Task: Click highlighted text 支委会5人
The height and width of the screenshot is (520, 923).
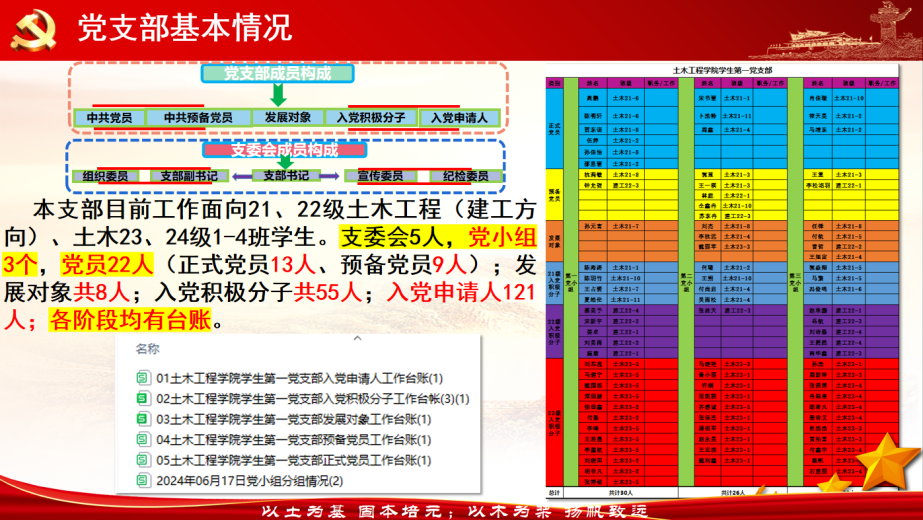Action: point(391,237)
